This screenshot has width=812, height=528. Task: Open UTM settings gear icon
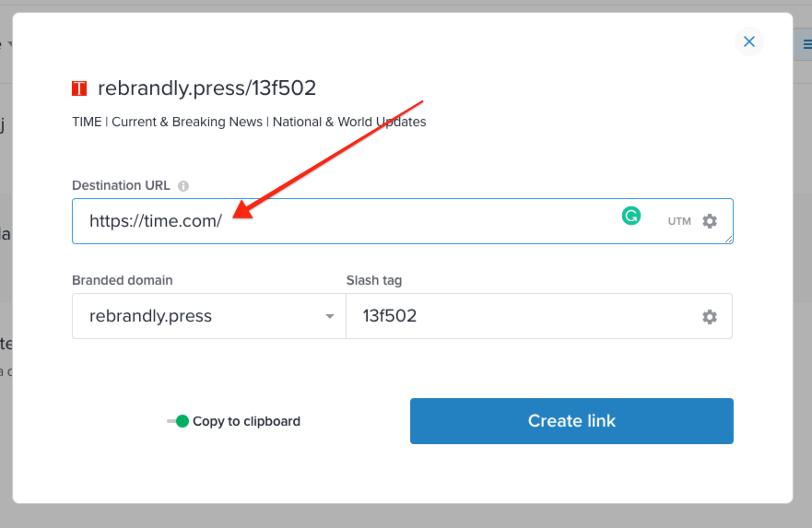tap(710, 221)
